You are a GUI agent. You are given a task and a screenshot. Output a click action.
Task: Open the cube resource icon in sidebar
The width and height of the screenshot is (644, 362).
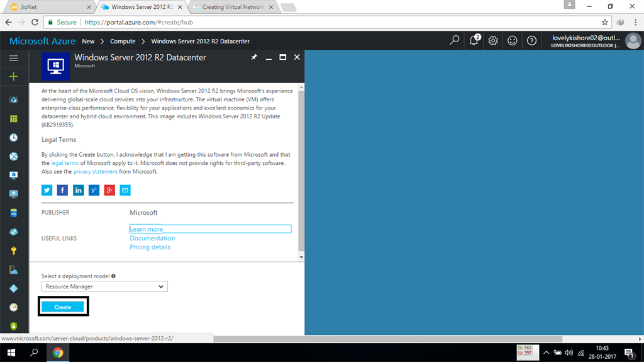point(14,100)
